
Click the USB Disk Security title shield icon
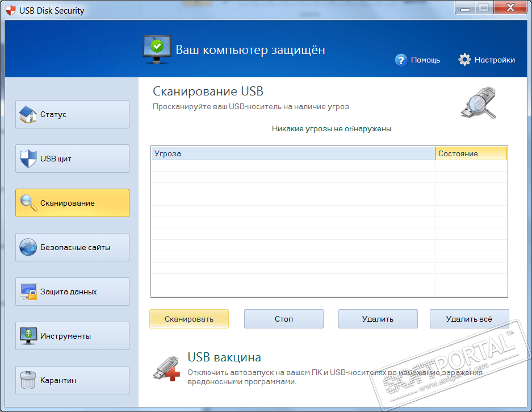pyautogui.click(x=11, y=11)
